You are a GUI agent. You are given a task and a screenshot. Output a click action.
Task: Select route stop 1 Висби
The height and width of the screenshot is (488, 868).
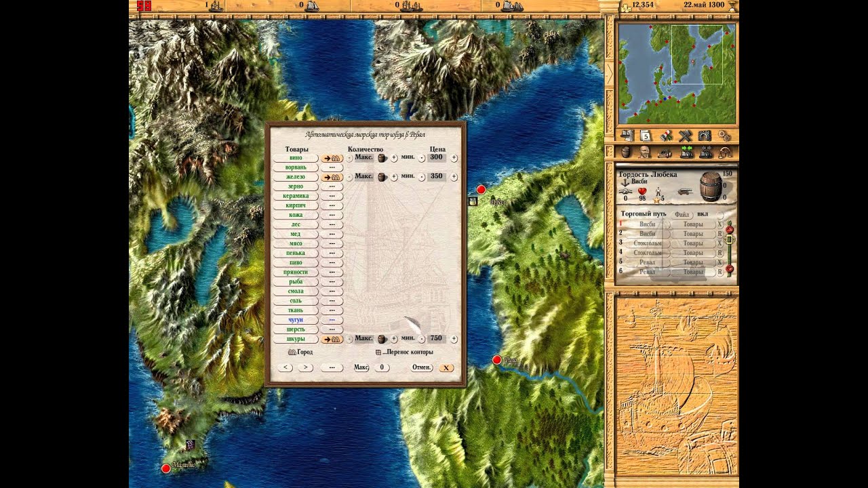pyautogui.click(x=648, y=224)
